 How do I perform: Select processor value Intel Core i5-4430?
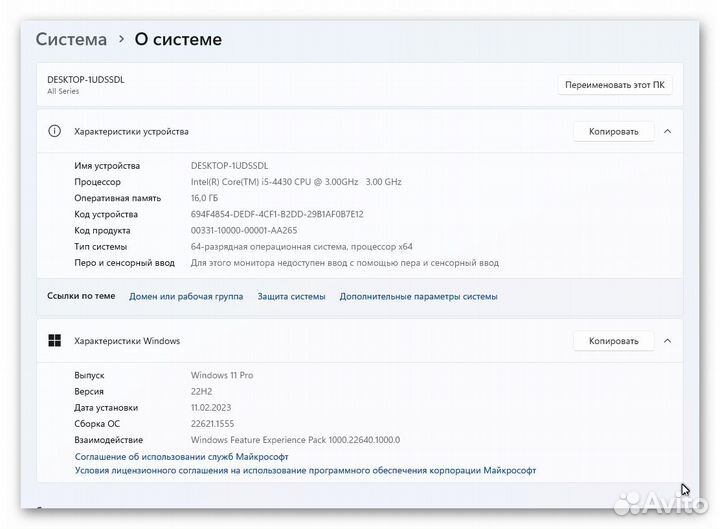[296, 182]
